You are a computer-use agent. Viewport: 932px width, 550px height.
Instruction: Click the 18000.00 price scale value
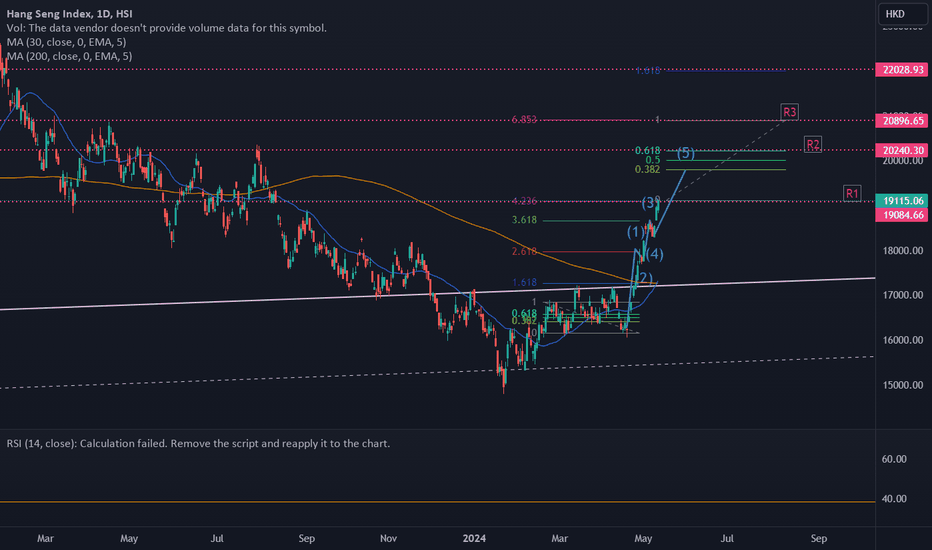point(903,250)
